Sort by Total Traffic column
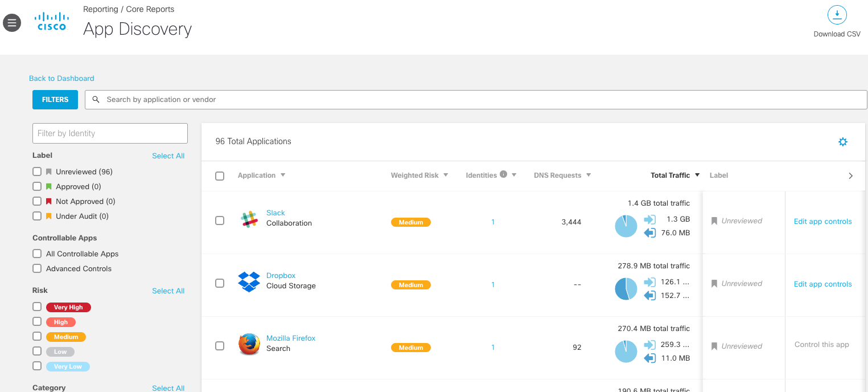The width and height of the screenshot is (868, 392). 675,175
